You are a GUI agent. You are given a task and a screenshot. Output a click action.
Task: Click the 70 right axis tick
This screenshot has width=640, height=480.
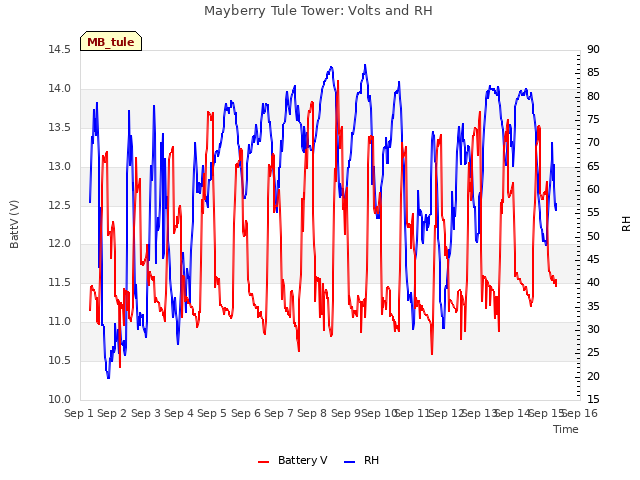[x=593, y=143]
